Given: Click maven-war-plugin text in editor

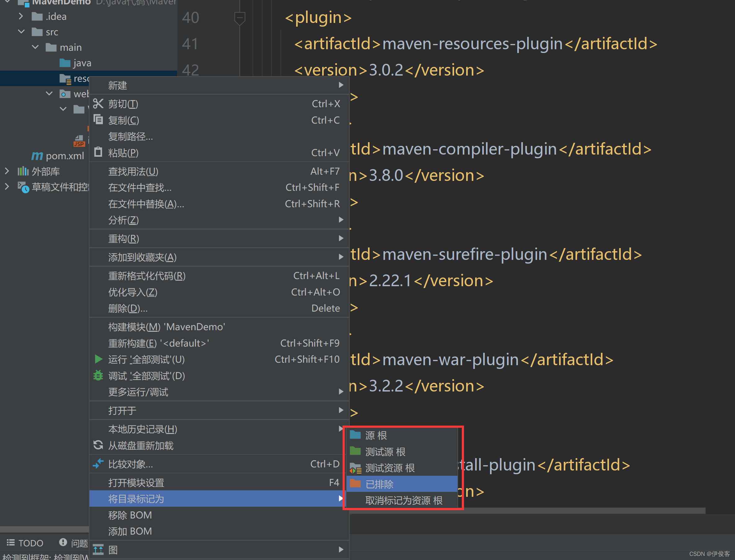Looking at the screenshot, I should coord(450,360).
